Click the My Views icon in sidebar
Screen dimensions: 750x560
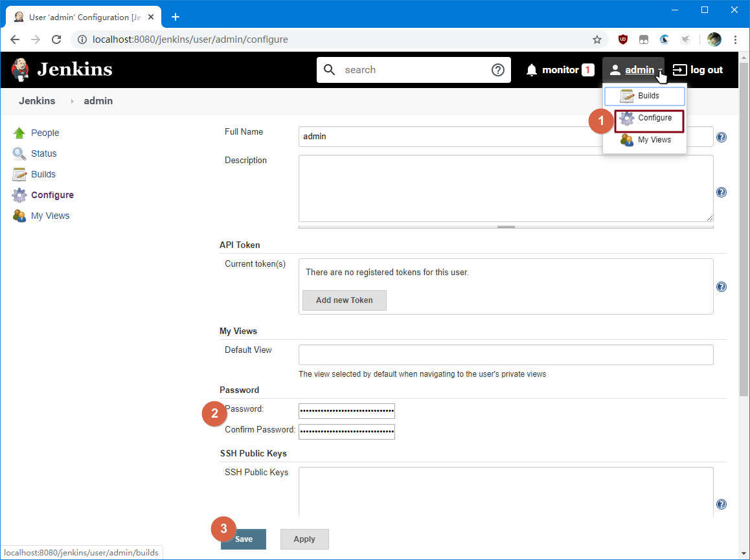point(19,216)
